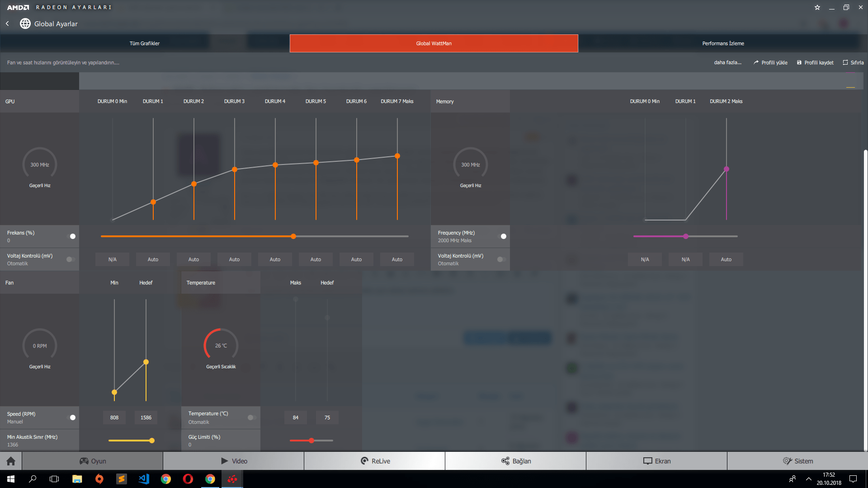Switch to the Performans İzleme tab
The image size is (868, 488).
[x=723, y=43]
